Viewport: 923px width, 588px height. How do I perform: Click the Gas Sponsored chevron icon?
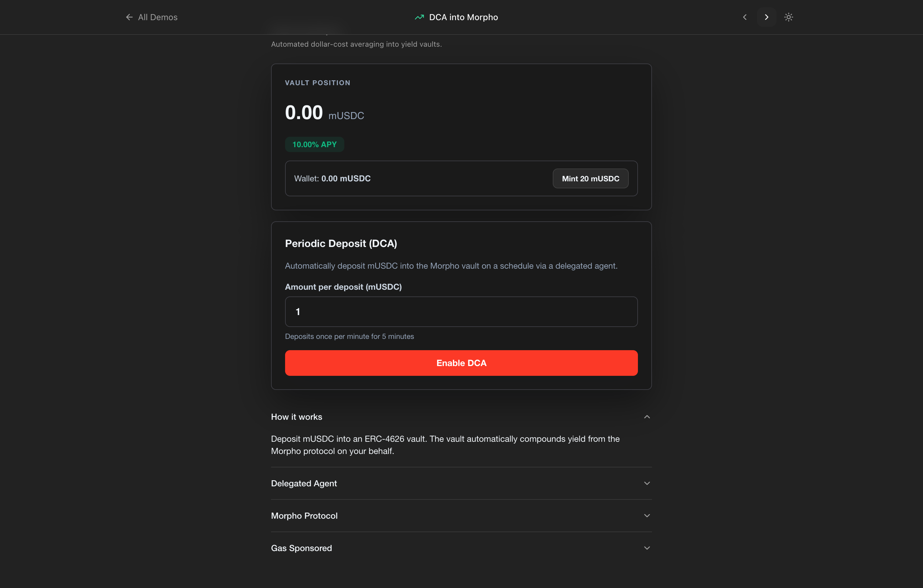[x=647, y=548]
